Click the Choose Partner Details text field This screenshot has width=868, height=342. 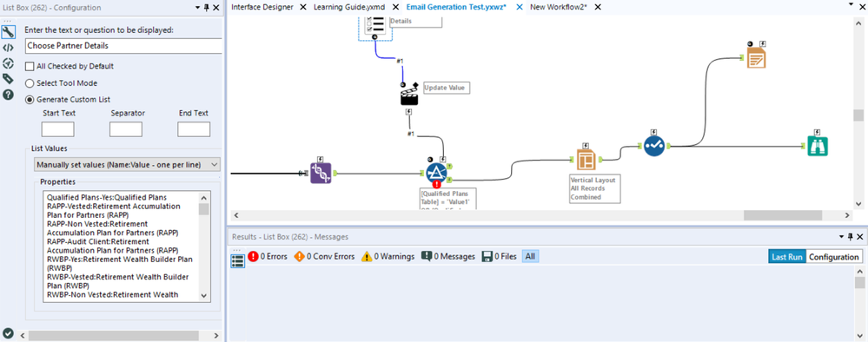coord(124,46)
